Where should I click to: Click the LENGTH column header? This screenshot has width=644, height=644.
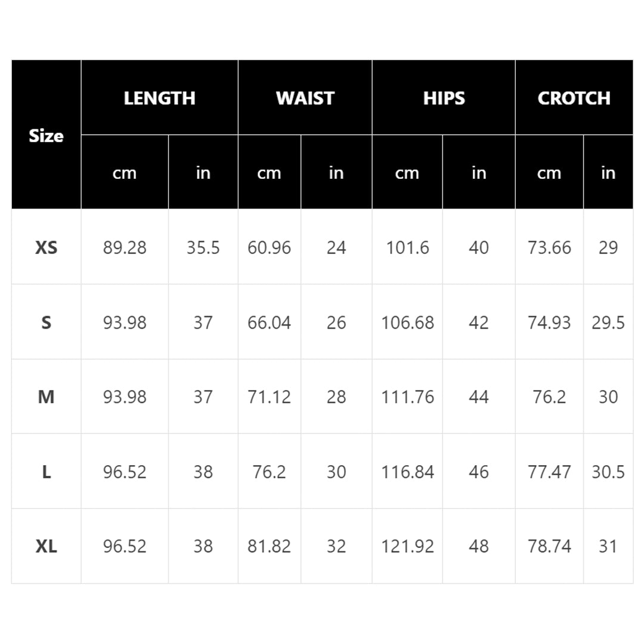tap(159, 98)
